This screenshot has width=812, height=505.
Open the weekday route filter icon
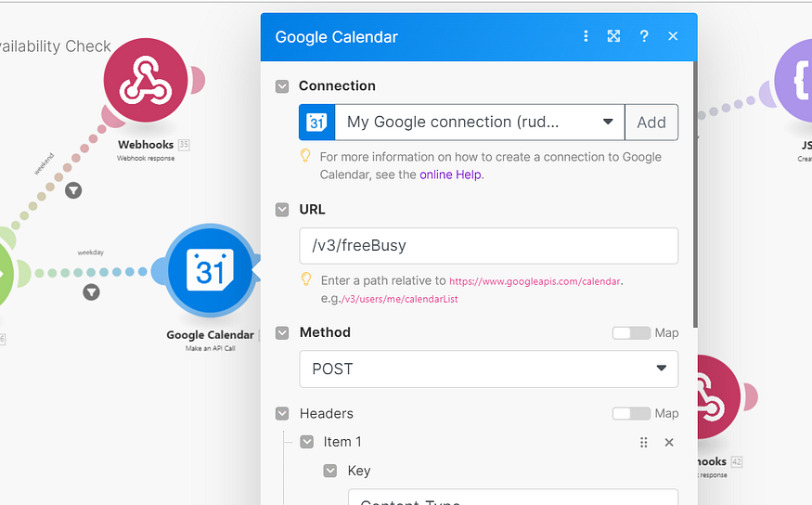(x=91, y=292)
